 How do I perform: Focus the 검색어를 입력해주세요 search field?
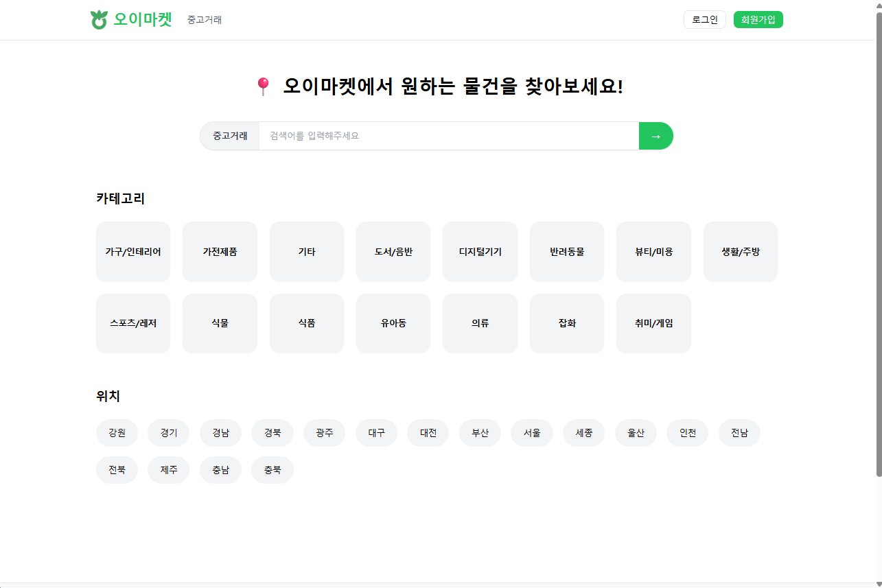(449, 136)
